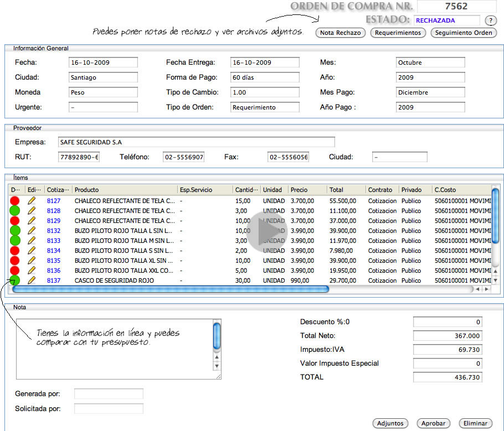Delete the order with Eliminar
504x431 pixels.
pos(475,423)
